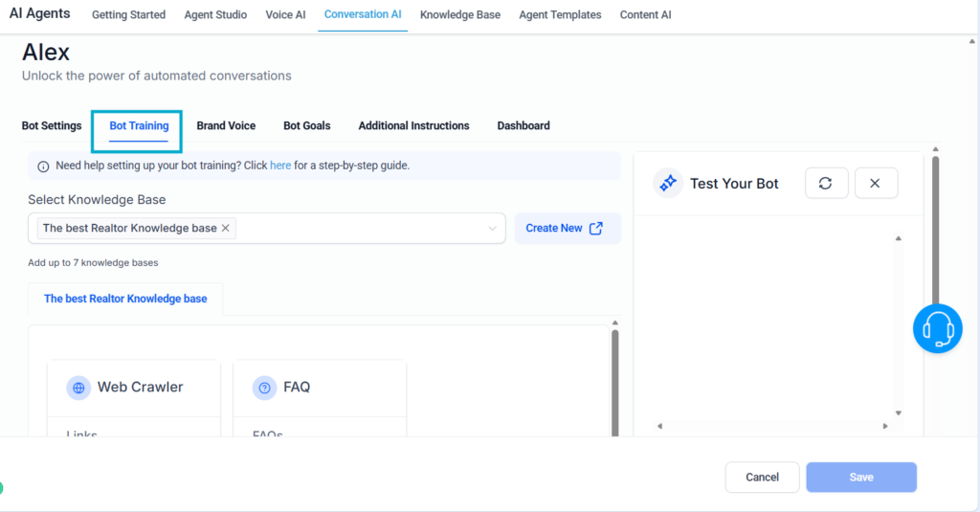
Task: Expand the Select Knowledge Base dropdown
Action: [493, 229]
